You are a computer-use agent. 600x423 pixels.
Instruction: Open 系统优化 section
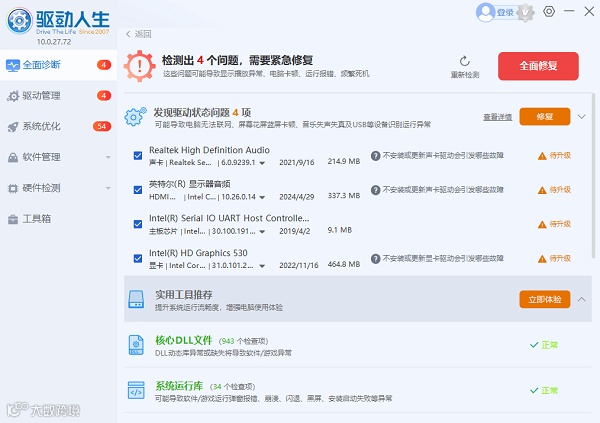click(58, 126)
